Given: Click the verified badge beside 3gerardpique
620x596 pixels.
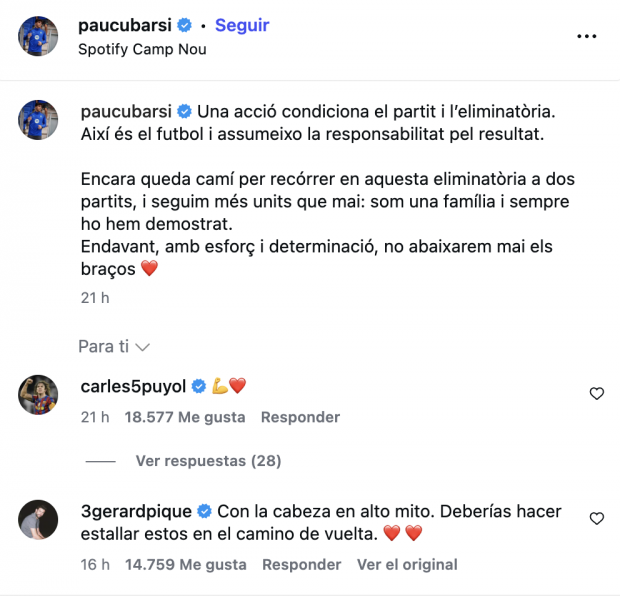Looking at the screenshot, I should [204, 512].
